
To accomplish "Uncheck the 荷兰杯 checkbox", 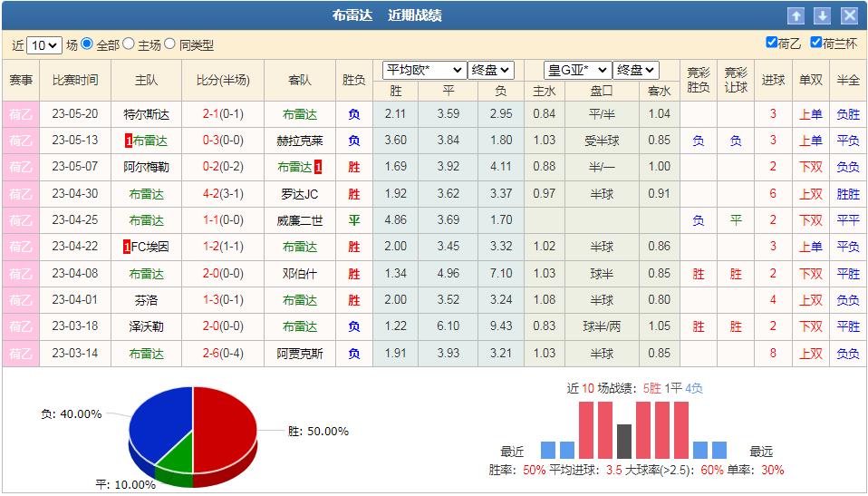I will (x=816, y=42).
